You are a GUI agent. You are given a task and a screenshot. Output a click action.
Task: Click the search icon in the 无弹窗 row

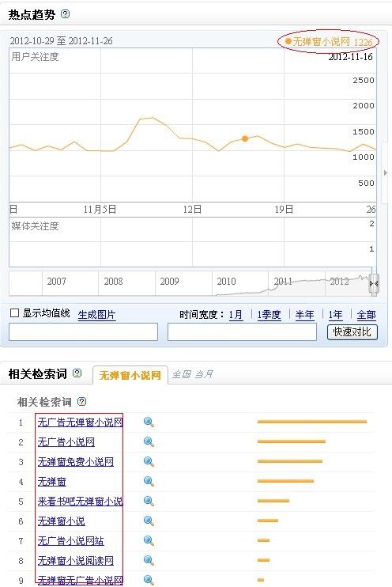point(149,482)
